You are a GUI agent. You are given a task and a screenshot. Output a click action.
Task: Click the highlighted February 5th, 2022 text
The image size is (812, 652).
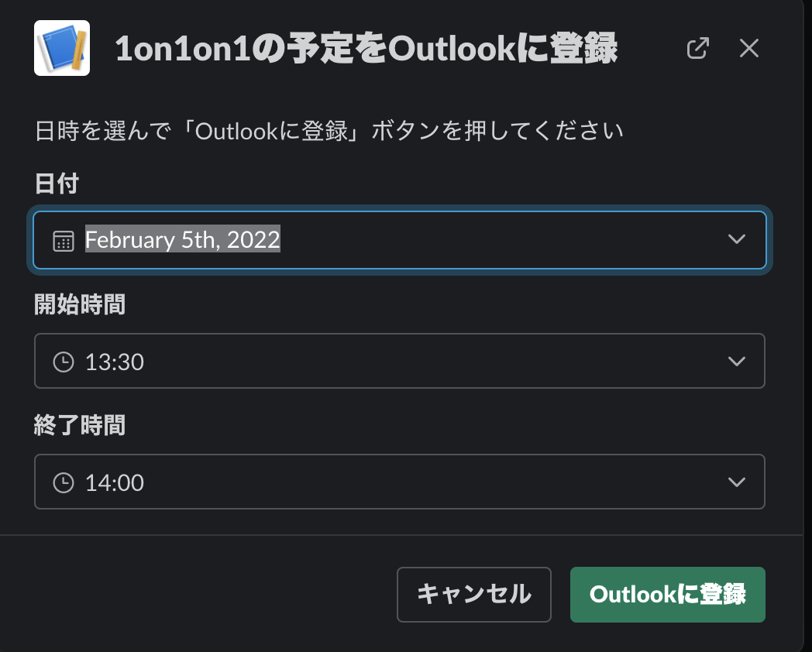pyautogui.click(x=182, y=240)
